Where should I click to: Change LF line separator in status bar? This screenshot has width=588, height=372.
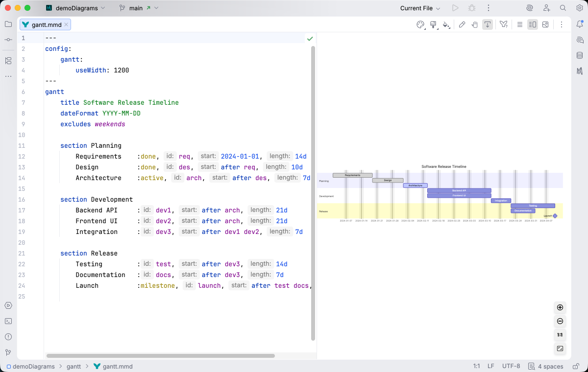click(x=490, y=366)
